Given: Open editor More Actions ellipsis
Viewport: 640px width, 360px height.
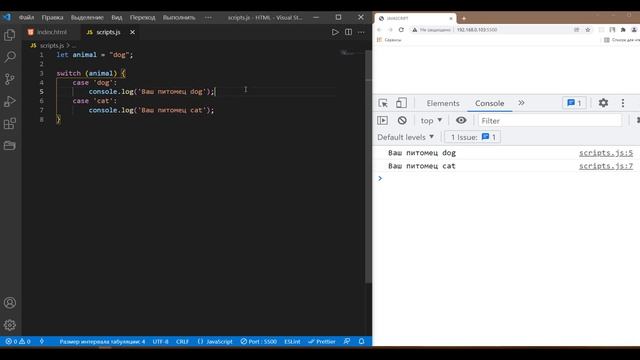Looking at the screenshot, I should 361,32.
